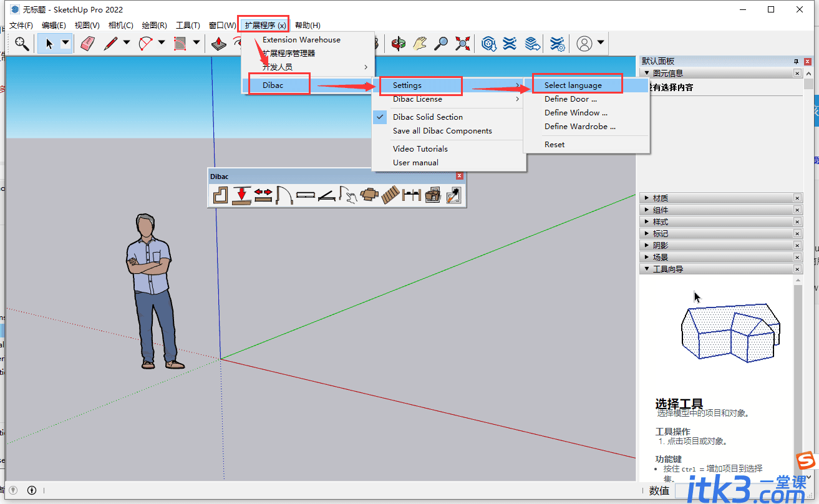Activate the Zoom magnifier tool
Screen dimensions: 819x504
click(441, 43)
